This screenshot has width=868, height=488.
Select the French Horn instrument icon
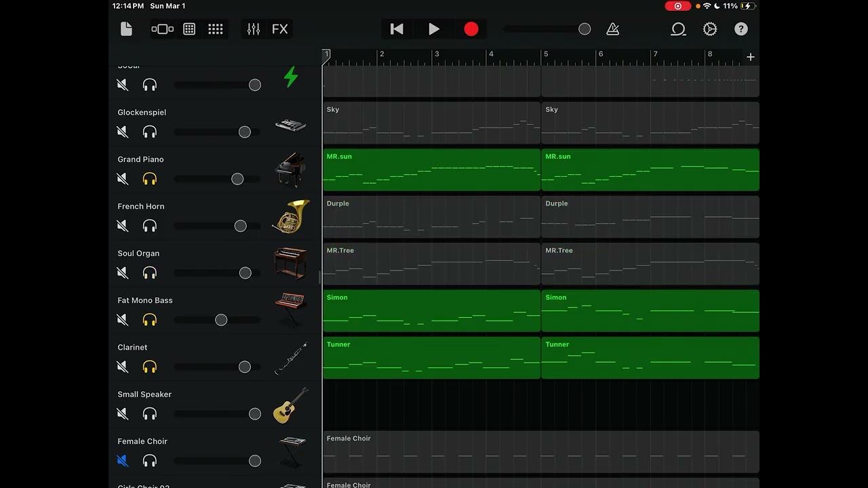point(291,216)
